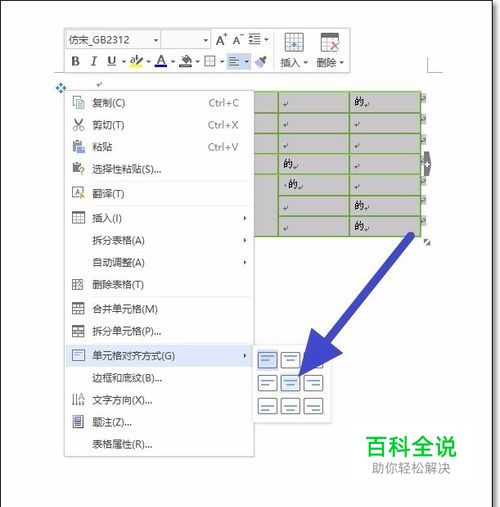Choose 粘贴 from context menu
The width and height of the screenshot is (500, 507).
(x=159, y=147)
